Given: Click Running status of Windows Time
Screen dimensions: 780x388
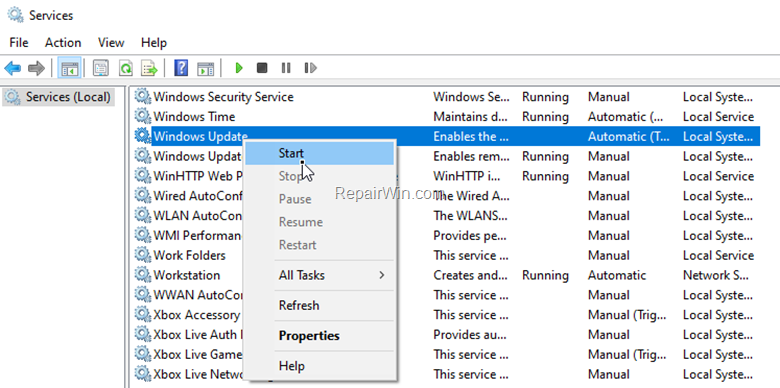Looking at the screenshot, I should 545,116.
